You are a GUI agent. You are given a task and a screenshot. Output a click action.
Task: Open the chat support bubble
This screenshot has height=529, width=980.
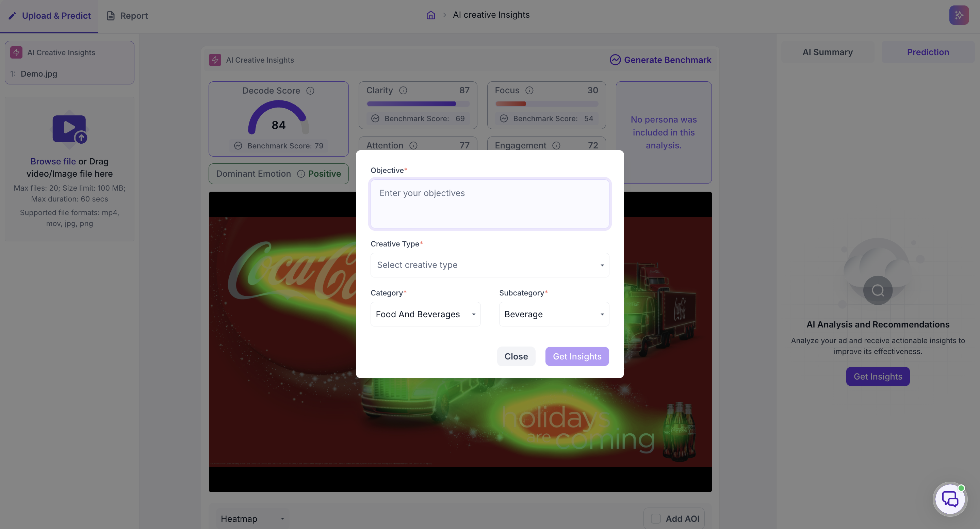tap(950, 499)
